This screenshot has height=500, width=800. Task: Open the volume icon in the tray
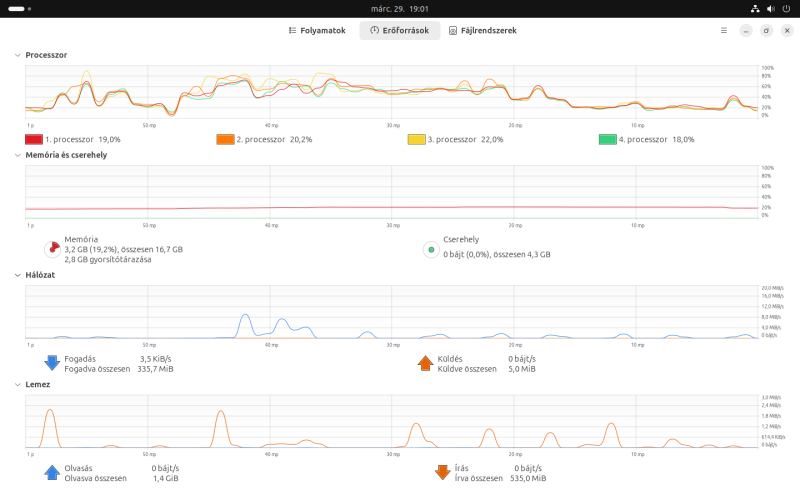click(x=770, y=9)
